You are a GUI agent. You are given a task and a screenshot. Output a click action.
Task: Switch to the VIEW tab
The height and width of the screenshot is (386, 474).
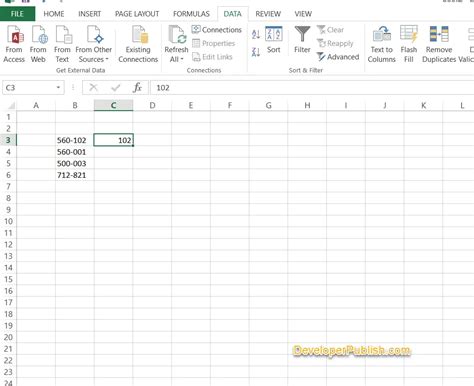303,14
